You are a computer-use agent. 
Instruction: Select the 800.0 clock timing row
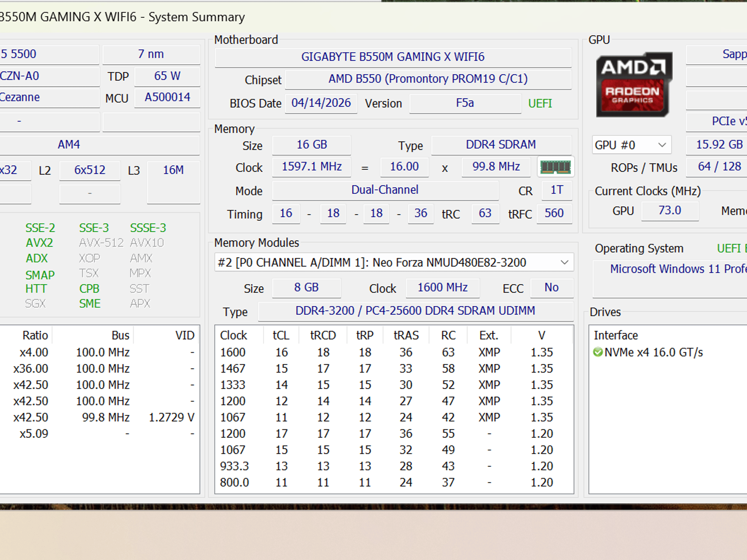pyautogui.click(x=394, y=482)
